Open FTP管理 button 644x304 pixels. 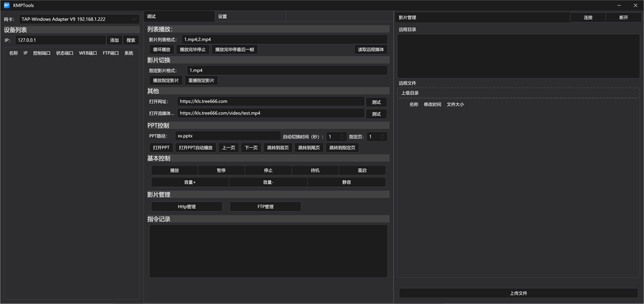click(265, 206)
